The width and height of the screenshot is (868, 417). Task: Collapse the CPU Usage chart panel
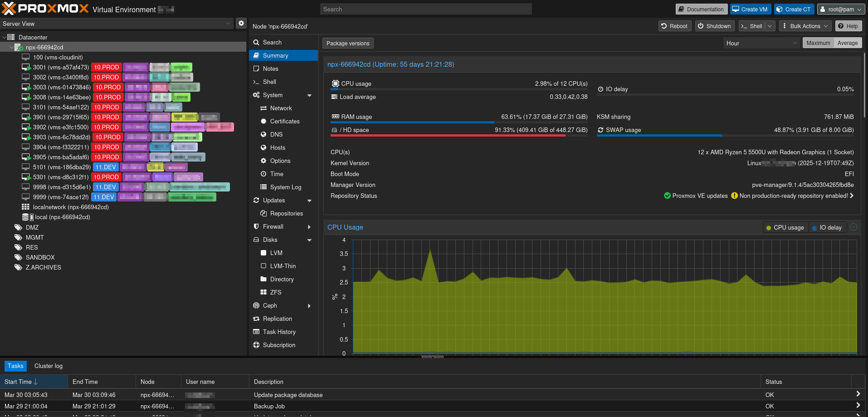(853, 227)
